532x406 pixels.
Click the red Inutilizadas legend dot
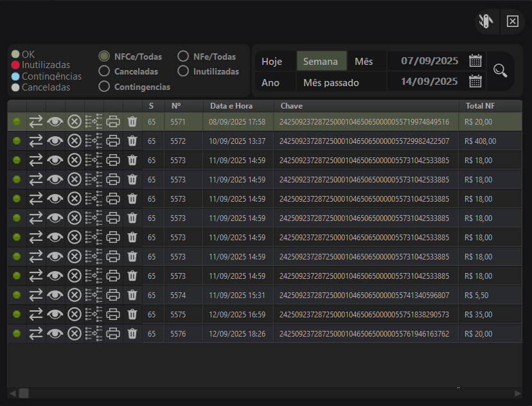click(x=15, y=65)
